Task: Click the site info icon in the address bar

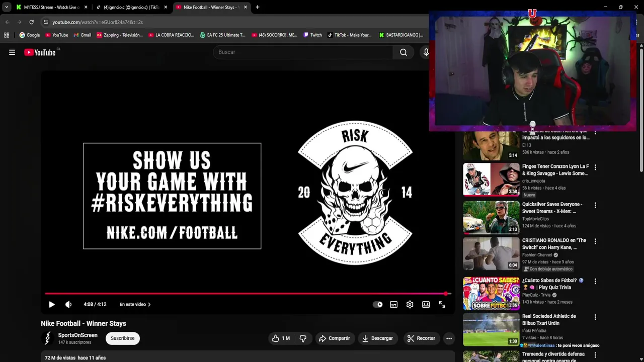Action: [46, 22]
